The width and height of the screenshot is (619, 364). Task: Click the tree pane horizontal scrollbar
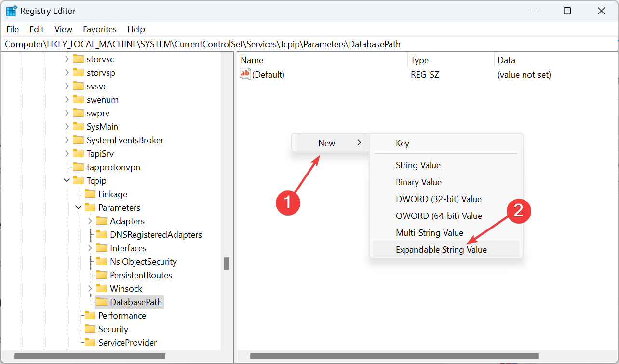pyautogui.click(x=90, y=356)
